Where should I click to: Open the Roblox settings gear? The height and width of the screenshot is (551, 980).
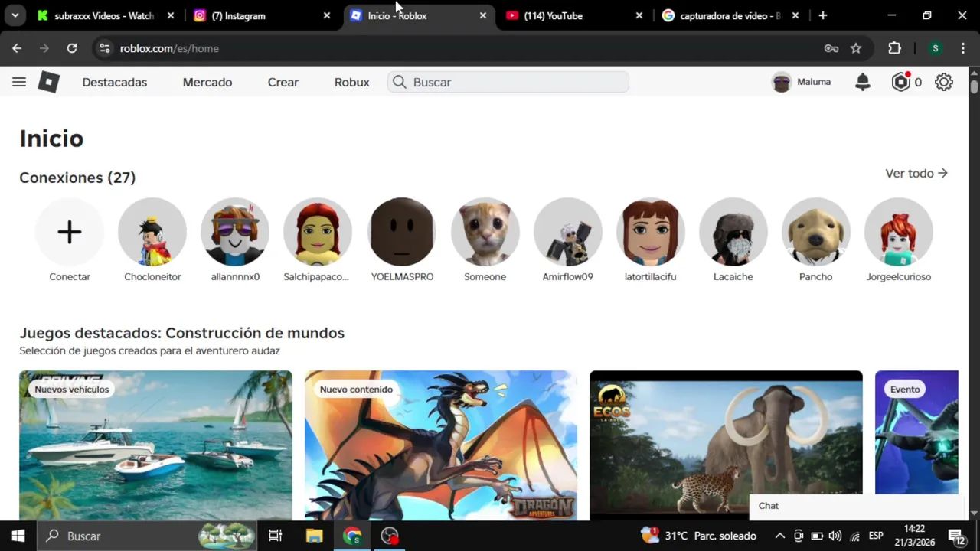tap(944, 82)
